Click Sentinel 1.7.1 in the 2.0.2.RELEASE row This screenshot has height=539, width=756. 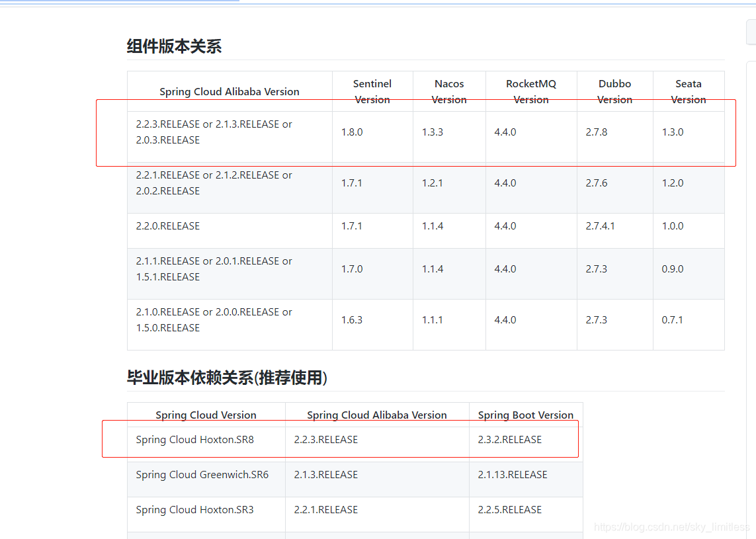click(x=352, y=183)
